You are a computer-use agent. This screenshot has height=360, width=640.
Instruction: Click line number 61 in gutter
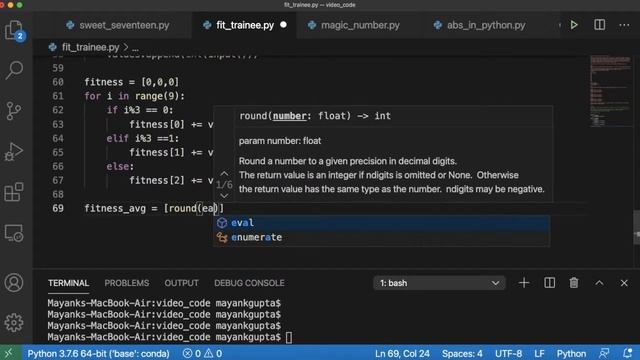(x=58, y=96)
